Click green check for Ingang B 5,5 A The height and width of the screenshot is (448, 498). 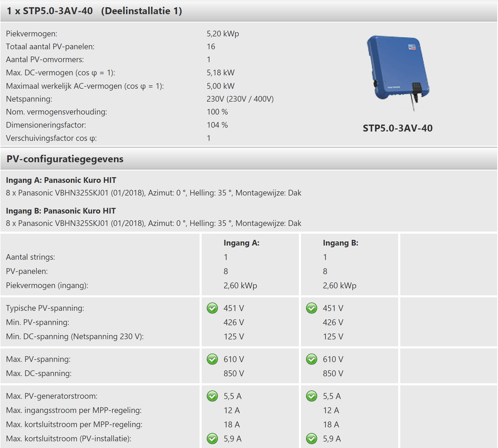tap(312, 396)
